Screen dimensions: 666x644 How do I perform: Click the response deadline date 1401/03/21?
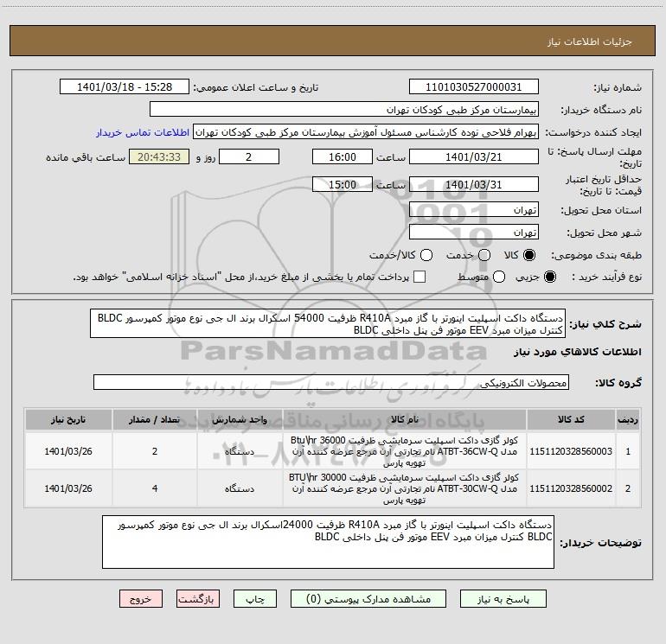click(x=474, y=157)
